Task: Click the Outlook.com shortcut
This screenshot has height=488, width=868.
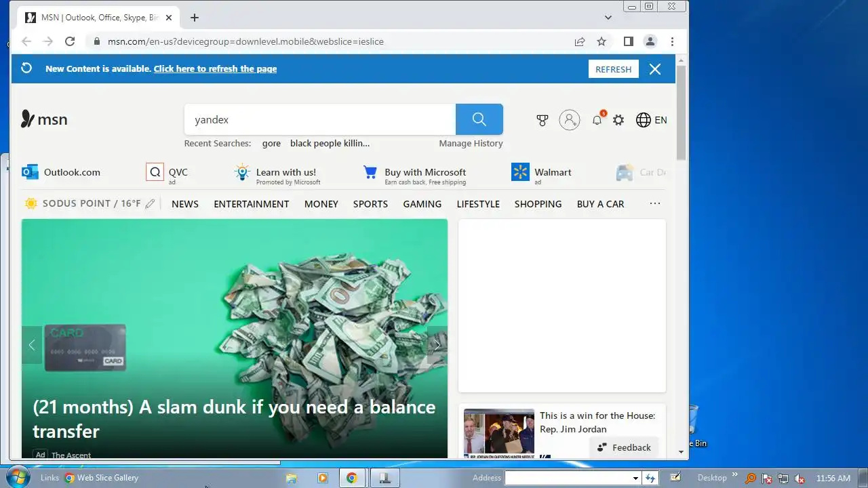Action: click(x=61, y=172)
